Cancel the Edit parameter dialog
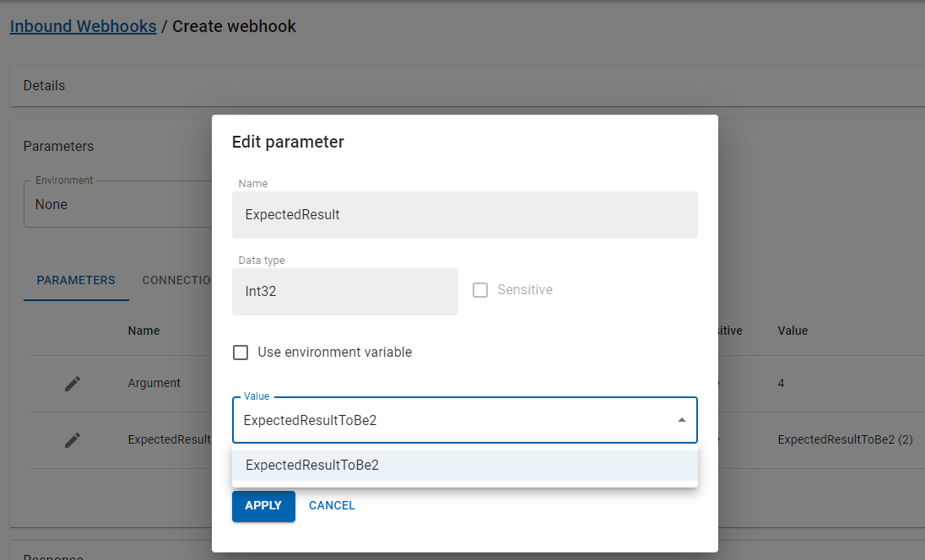This screenshot has height=560, width=925. click(x=332, y=506)
